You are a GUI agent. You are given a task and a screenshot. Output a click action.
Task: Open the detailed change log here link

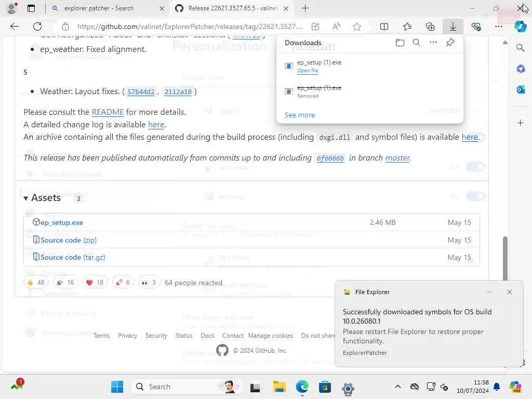(156, 125)
